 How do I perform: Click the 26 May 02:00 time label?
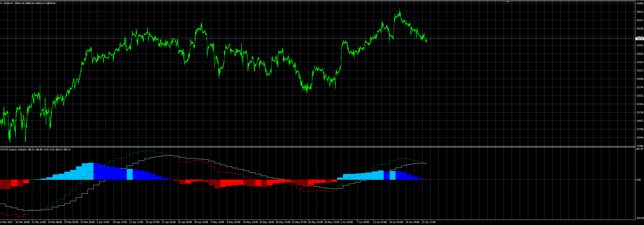pos(316,222)
